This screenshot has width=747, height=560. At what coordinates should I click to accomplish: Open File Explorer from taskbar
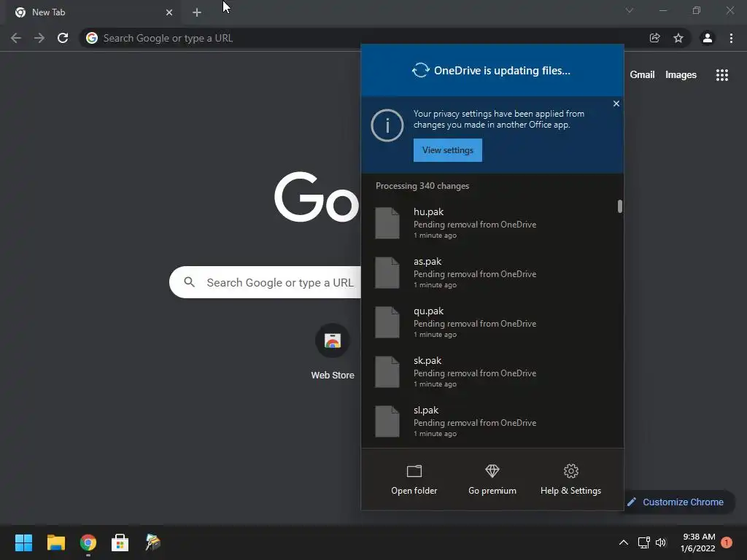[55, 542]
